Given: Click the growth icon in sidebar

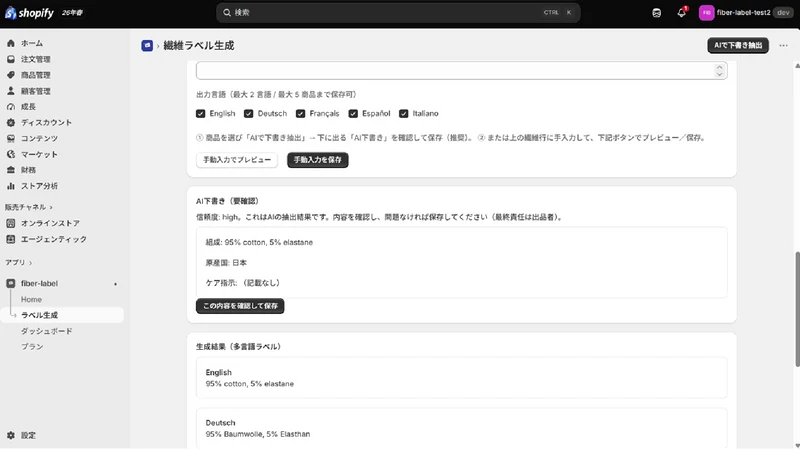Looking at the screenshot, I should pyautogui.click(x=11, y=107).
